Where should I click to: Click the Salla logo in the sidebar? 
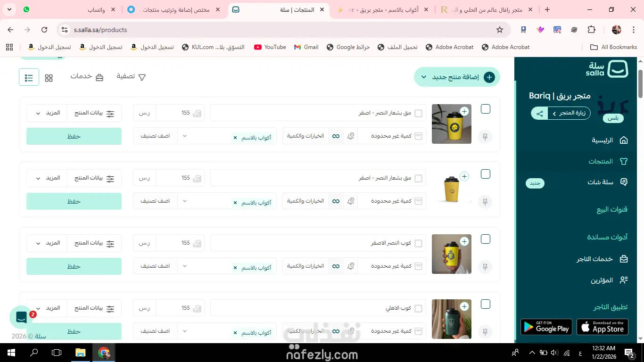[607, 69]
